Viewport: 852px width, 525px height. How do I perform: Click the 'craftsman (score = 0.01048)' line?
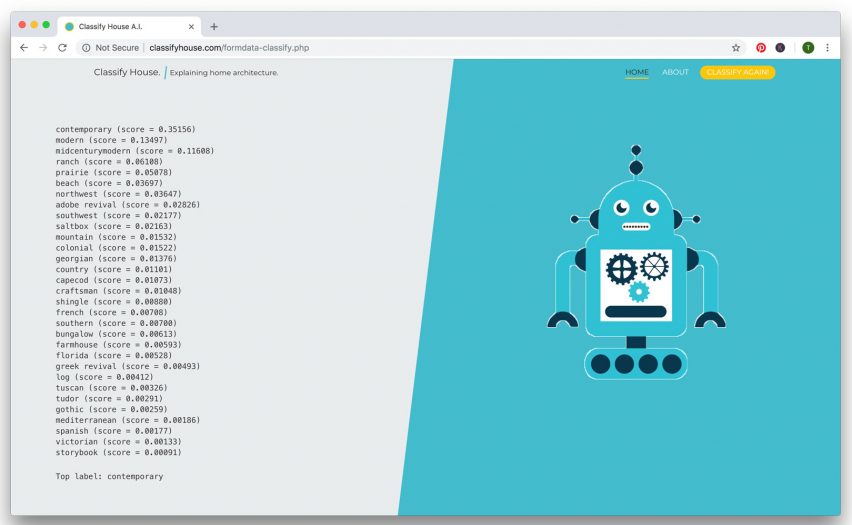pos(118,291)
